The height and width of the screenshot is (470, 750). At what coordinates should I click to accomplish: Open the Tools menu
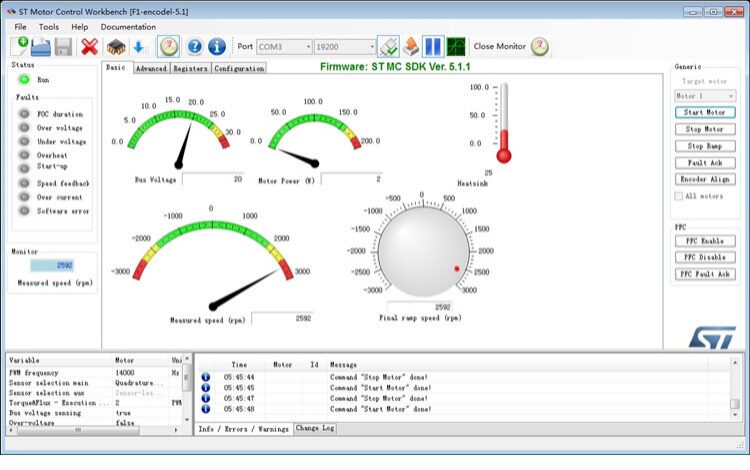pos(49,27)
